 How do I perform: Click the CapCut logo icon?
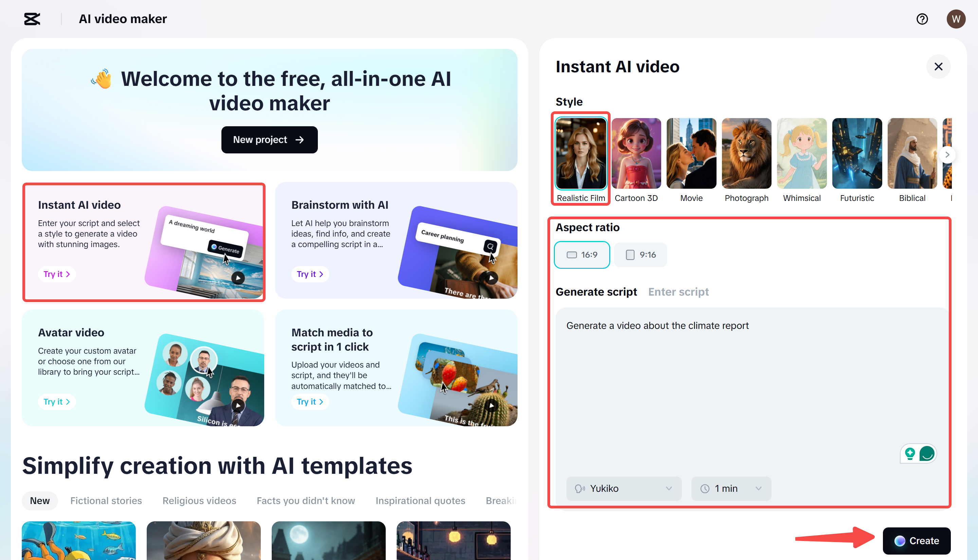coord(32,19)
